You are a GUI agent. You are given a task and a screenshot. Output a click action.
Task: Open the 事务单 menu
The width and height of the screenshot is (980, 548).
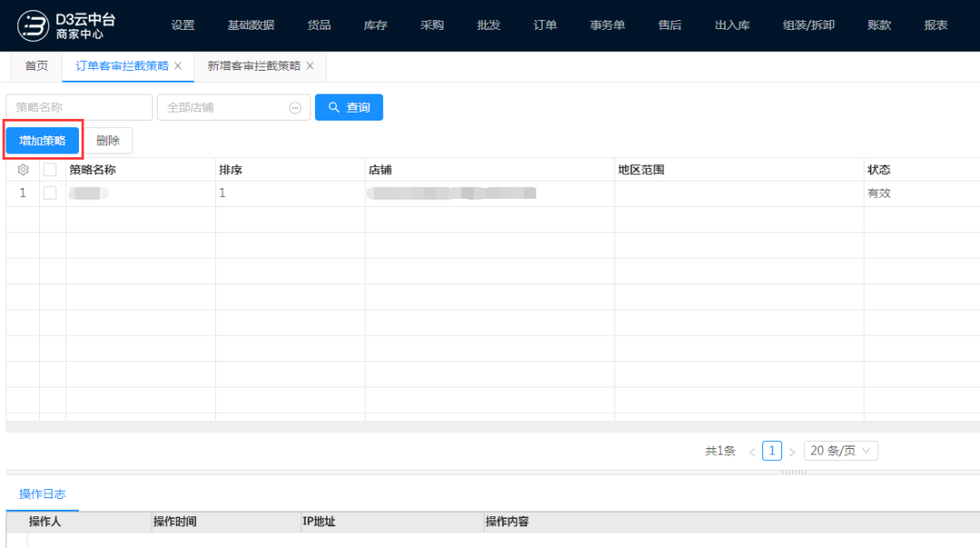coord(607,25)
